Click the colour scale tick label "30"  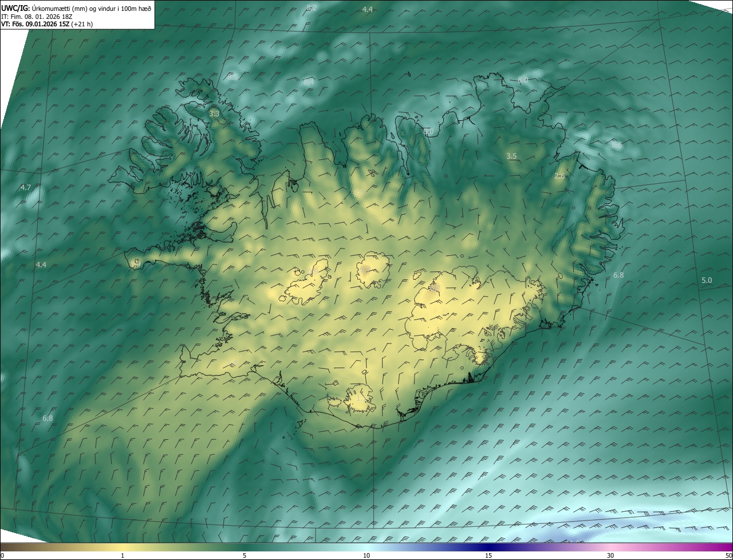click(x=610, y=555)
